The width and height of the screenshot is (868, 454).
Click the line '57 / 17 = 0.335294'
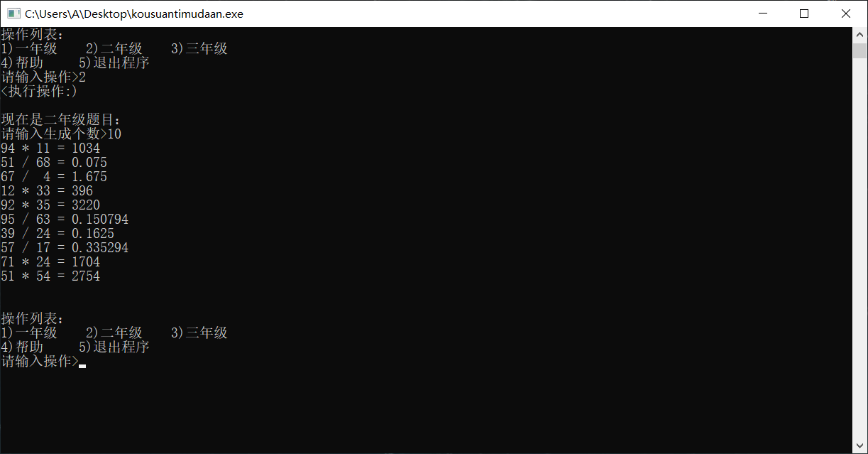(65, 248)
